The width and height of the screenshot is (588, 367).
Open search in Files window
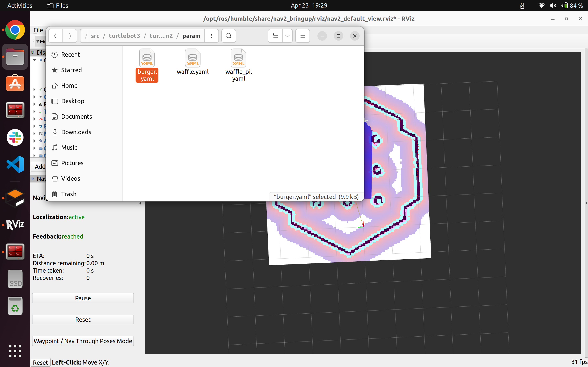[x=228, y=36]
